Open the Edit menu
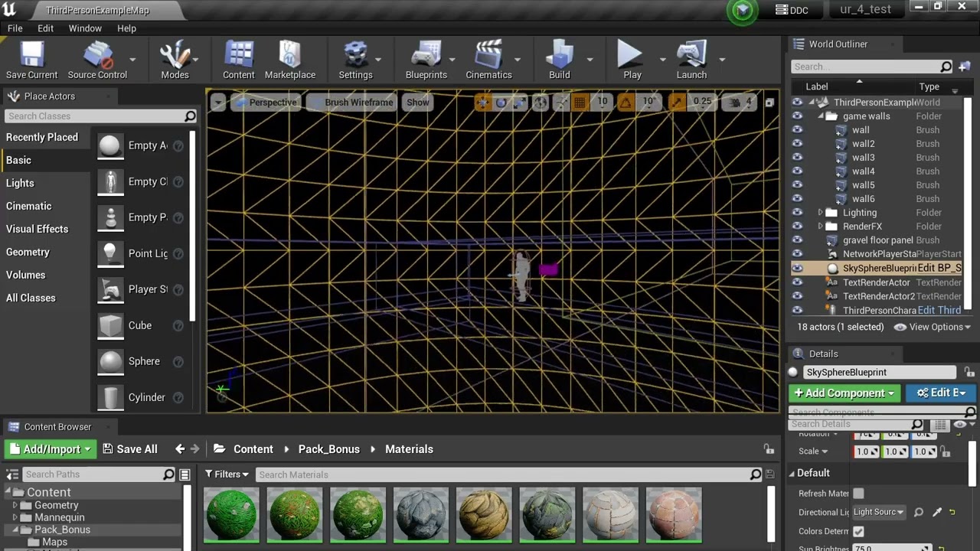The height and width of the screenshot is (551, 980). click(x=46, y=28)
